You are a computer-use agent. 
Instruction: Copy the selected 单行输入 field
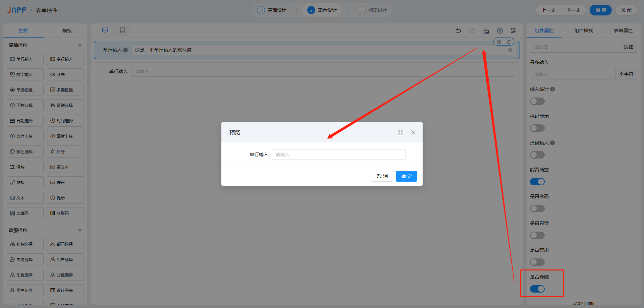[x=499, y=42]
